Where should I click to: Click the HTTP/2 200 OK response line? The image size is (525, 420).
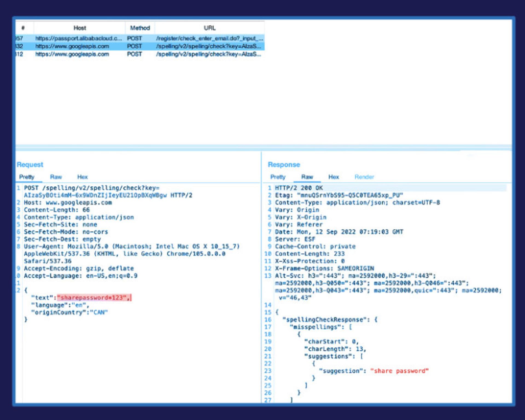[299, 188]
